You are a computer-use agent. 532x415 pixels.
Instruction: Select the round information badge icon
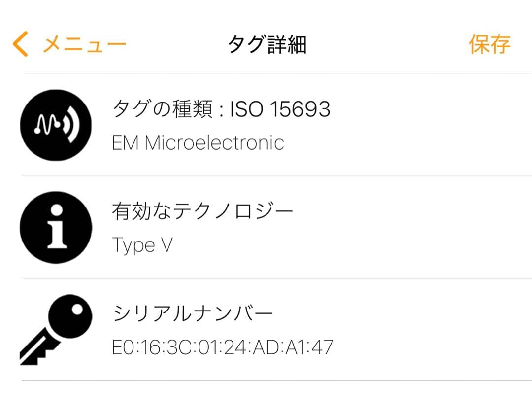tap(55, 227)
